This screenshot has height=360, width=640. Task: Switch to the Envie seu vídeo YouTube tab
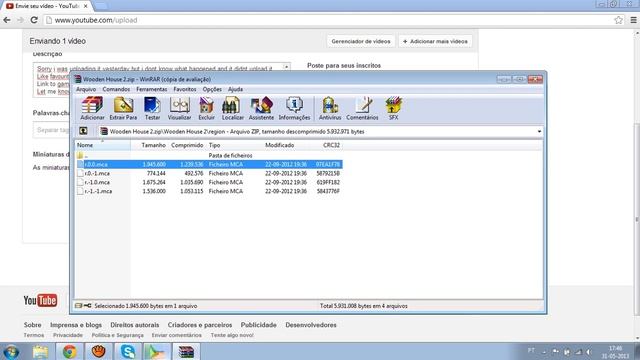pyautogui.click(x=47, y=6)
